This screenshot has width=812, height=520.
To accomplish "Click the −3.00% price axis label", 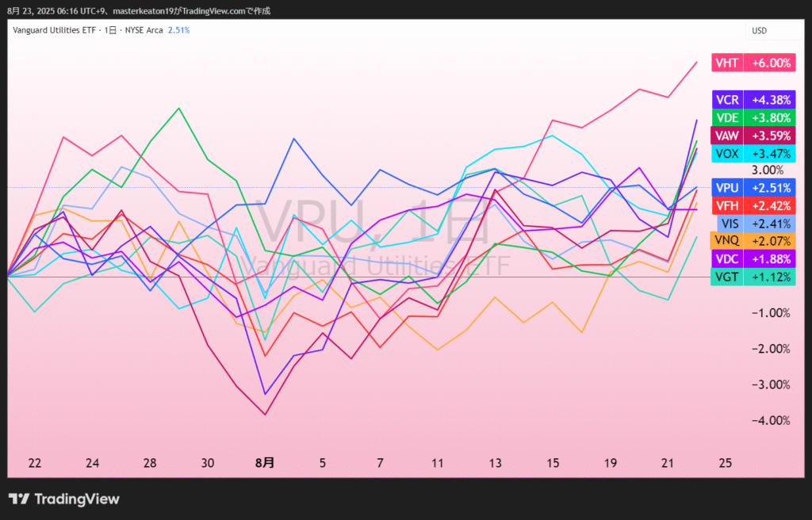I will click(x=771, y=384).
